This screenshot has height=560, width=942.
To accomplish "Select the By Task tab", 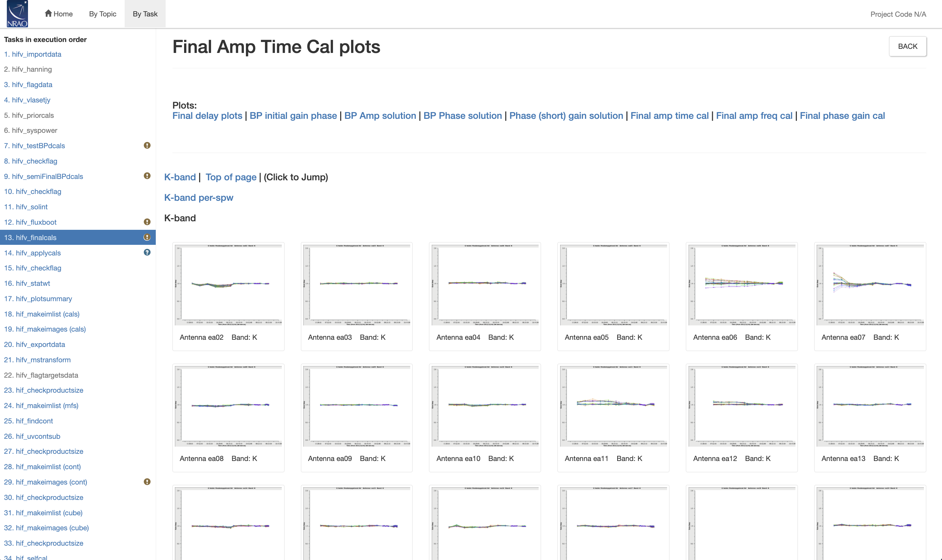I will click(x=145, y=14).
